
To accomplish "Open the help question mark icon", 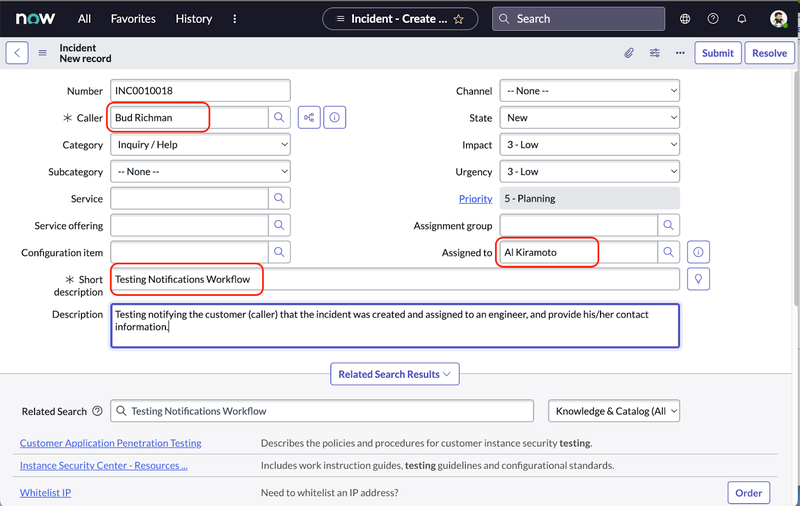I will (713, 18).
